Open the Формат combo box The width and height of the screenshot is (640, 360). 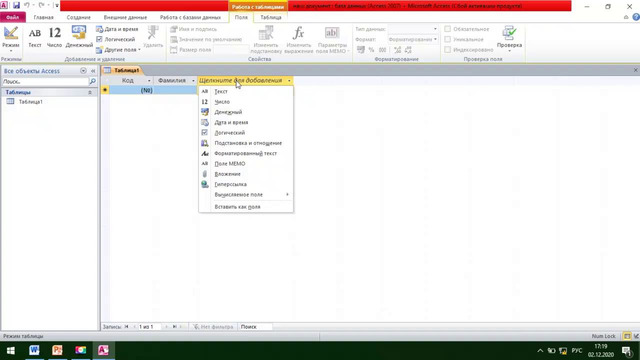coord(413,39)
